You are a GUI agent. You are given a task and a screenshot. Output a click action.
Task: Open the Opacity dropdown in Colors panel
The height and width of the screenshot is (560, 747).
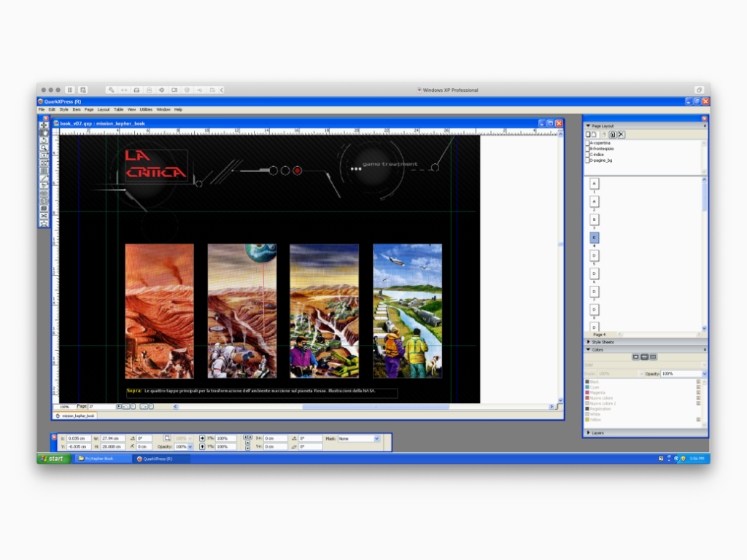pyautogui.click(x=704, y=374)
